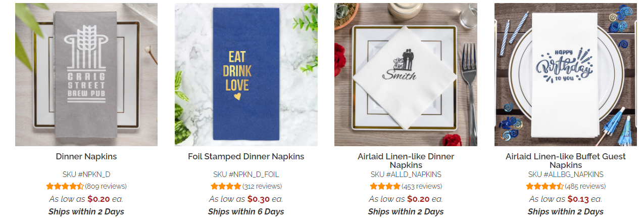
Task: Click the Dinner Napkins product title
Action: 86,157
